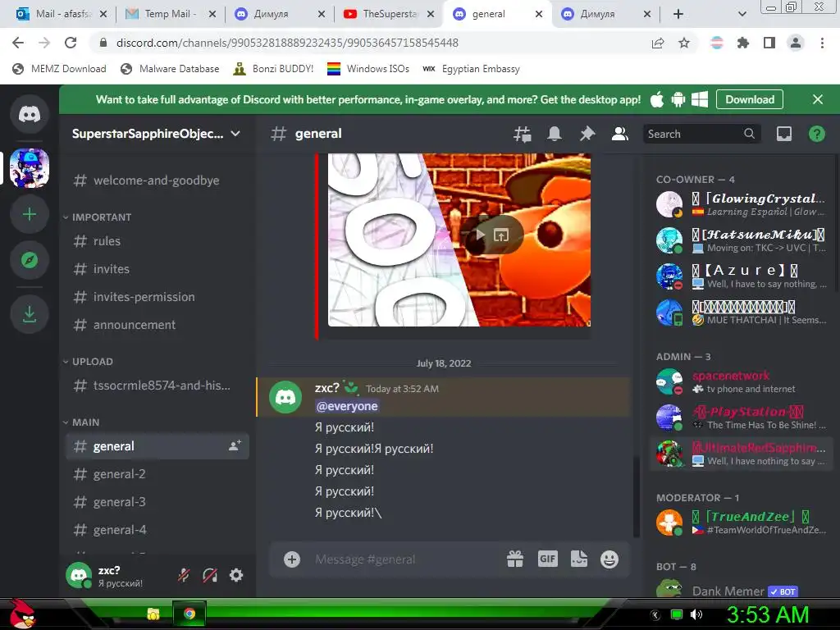Open HatsuneMiku member profile
Image resolution: width=840 pixels, height=630 pixels.
pyautogui.click(x=741, y=240)
